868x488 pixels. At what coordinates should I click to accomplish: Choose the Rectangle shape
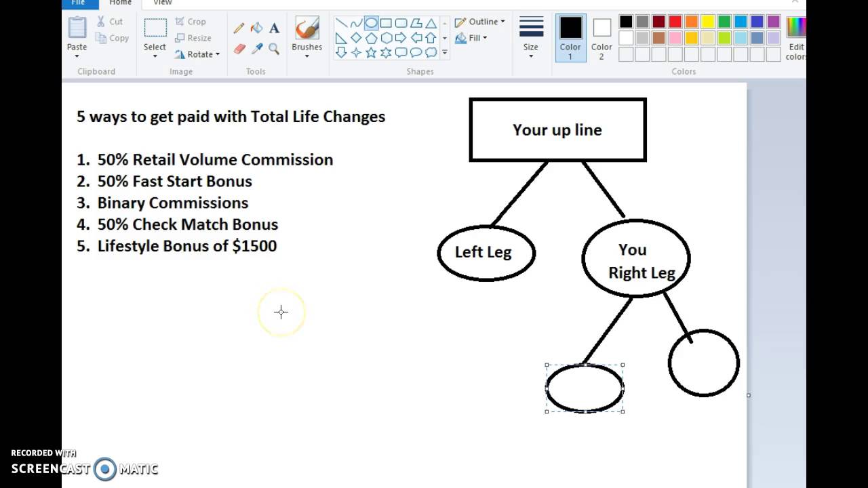(x=386, y=23)
